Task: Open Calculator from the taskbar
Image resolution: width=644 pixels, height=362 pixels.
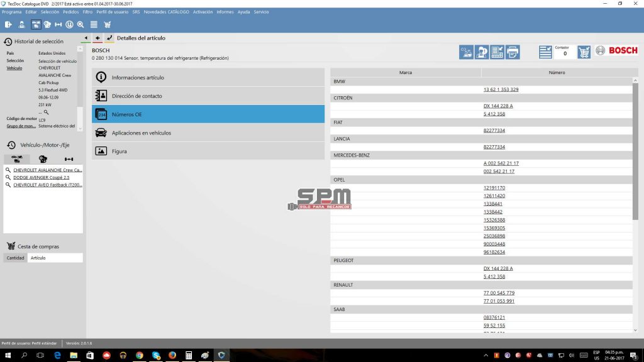Action: (189, 356)
